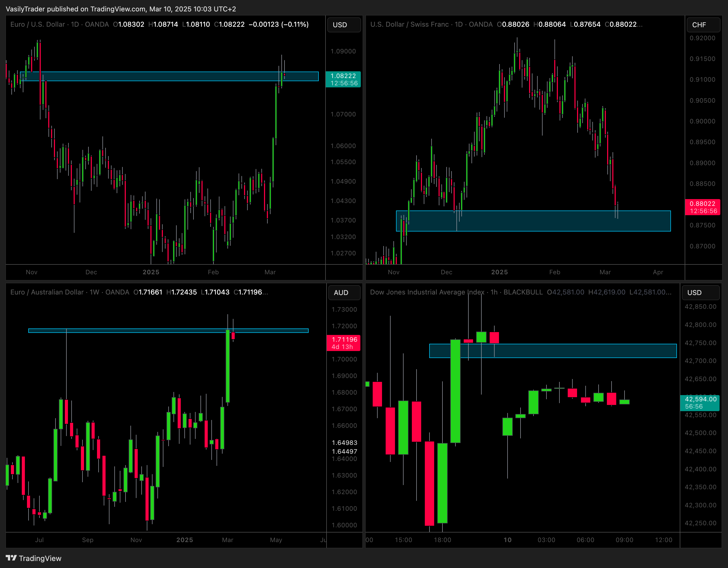Click the 0.88022 current price label
The width and height of the screenshot is (728, 568).
(702, 207)
